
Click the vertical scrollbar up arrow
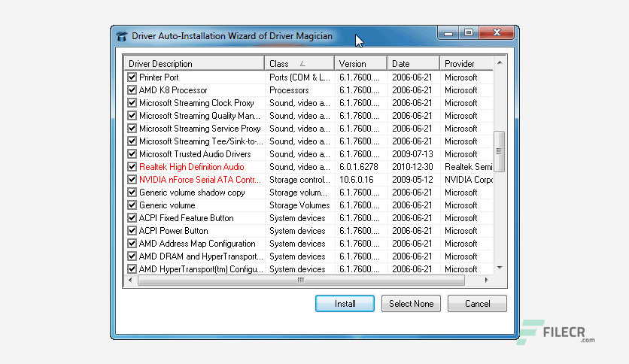click(x=500, y=62)
